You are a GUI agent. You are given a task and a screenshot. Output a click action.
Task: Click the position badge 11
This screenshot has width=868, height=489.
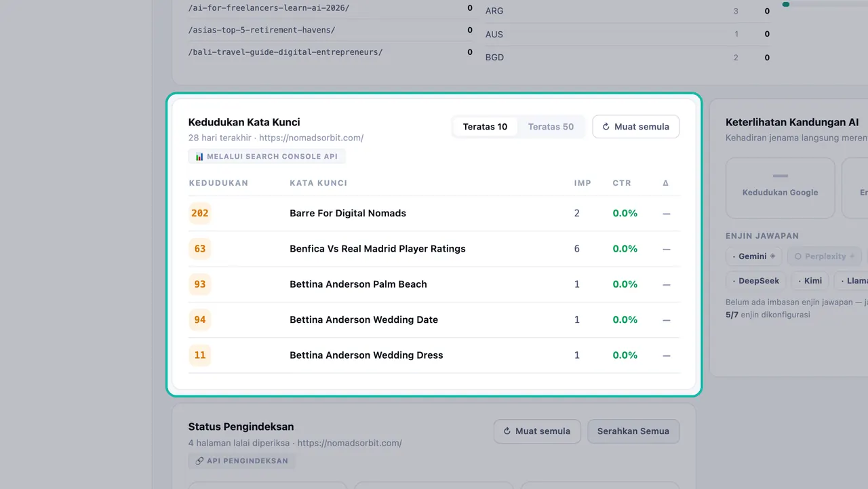point(200,355)
